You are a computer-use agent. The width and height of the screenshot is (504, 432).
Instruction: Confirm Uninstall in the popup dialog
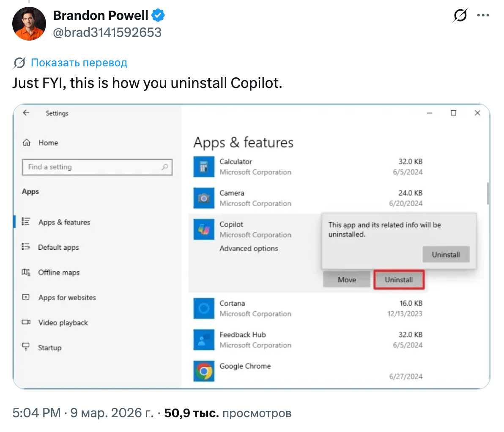pyautogui.click(x=446, y=254)
